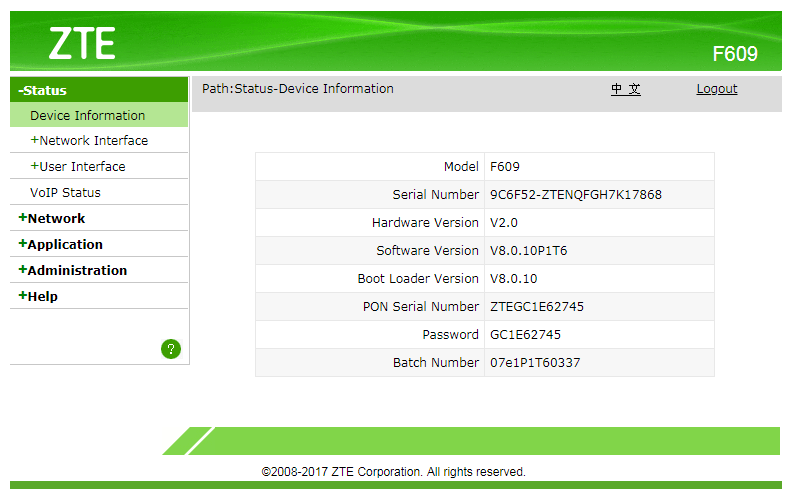Select Password value GC1E62745
The width and height of the screenshot is (790, 504).
pos(525,335)
